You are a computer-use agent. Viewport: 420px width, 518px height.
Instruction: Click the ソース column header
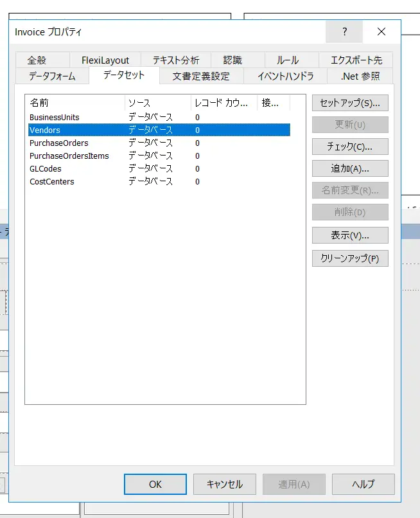(x=158, y=103)
